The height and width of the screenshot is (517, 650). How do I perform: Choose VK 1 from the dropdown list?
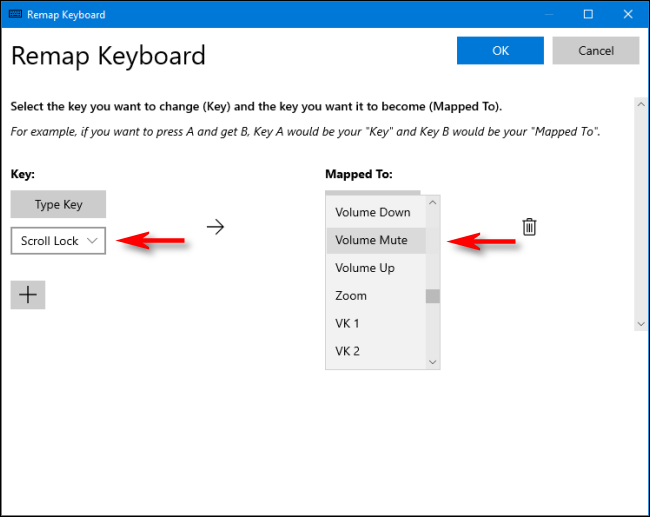[x=348, y=323]
